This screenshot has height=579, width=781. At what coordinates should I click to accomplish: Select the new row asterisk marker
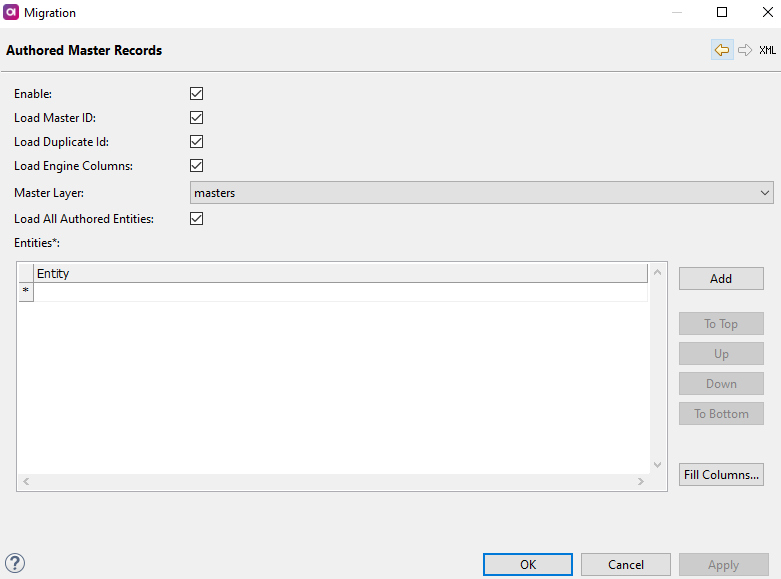tap(26, 292)
